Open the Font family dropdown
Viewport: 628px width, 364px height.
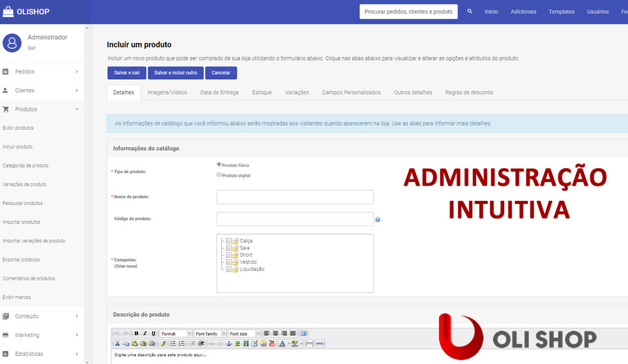(208, 333)
